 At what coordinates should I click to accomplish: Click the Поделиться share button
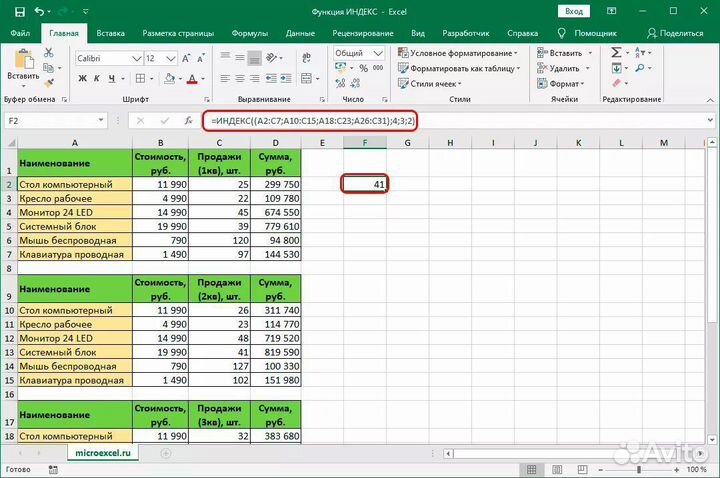(682, 33)
